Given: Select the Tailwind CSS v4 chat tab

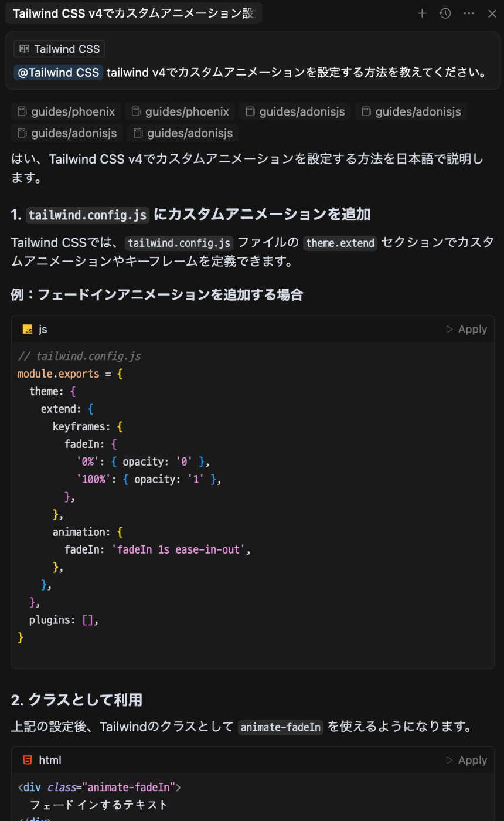Looking at the screenshot, I should [x=134, y=13].
